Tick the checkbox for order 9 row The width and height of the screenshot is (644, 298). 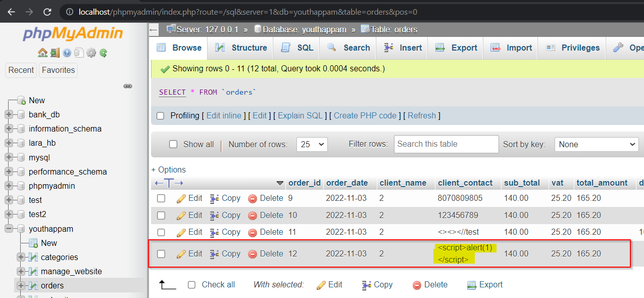[161, 198]
